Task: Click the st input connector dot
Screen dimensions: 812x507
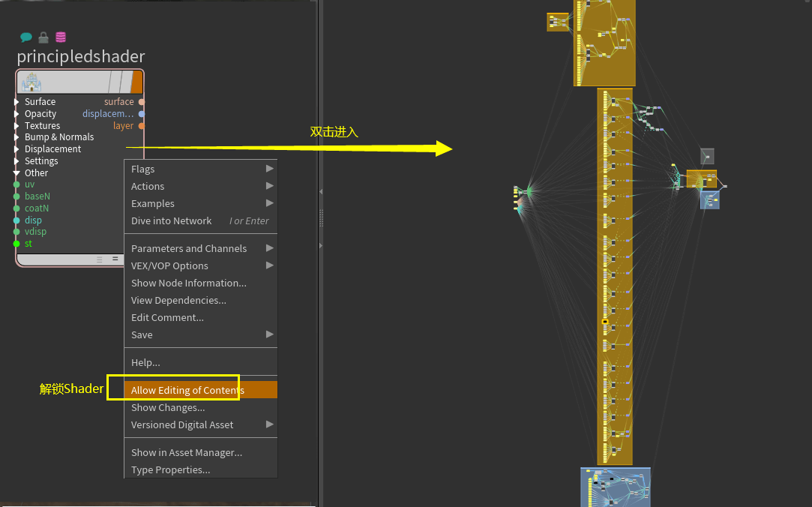Action: pos(16,244)
